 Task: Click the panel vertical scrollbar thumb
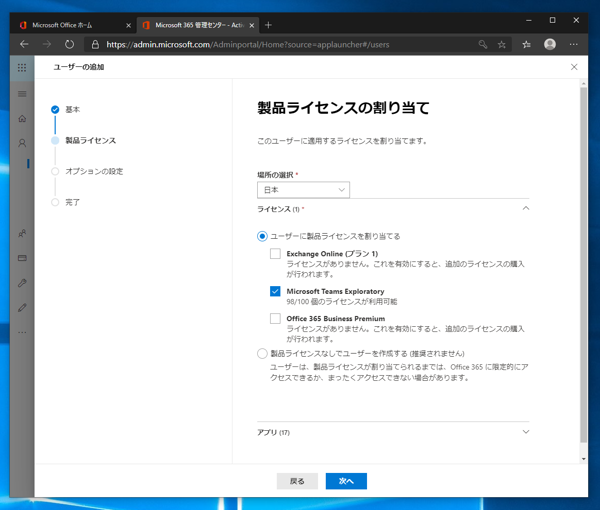tap(584, 264)
